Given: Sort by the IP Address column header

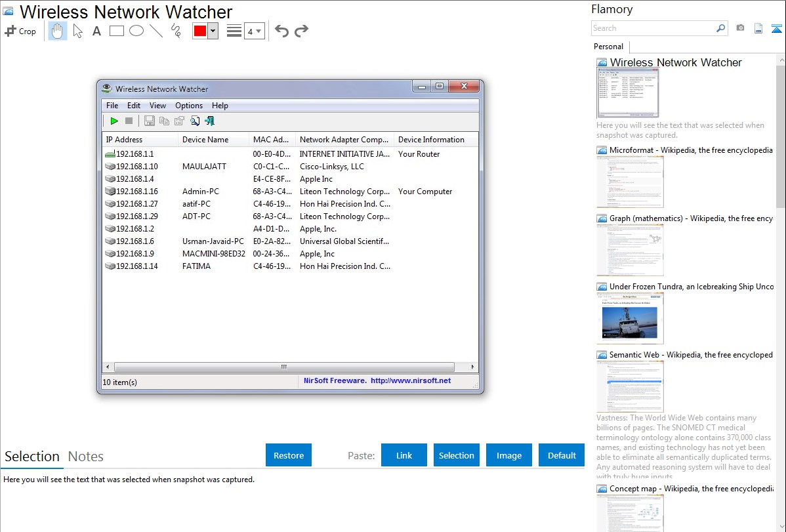Looking at the screenshot, I should [140, 140].
